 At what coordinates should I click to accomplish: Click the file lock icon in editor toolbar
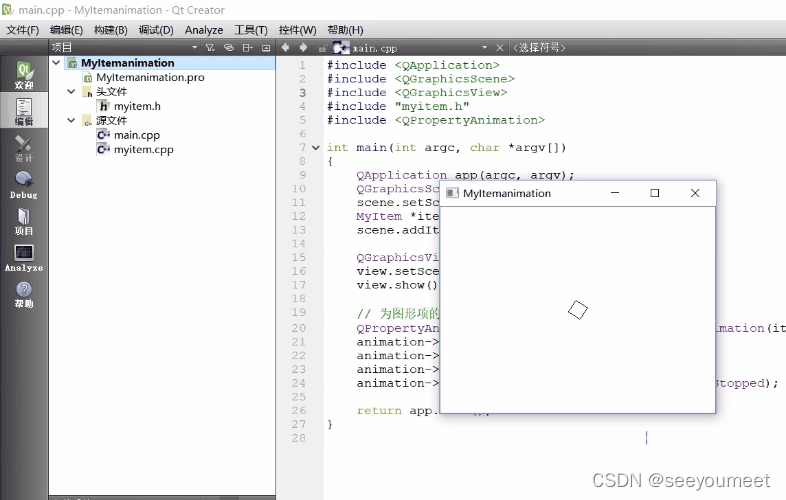(x=323, y=48)
